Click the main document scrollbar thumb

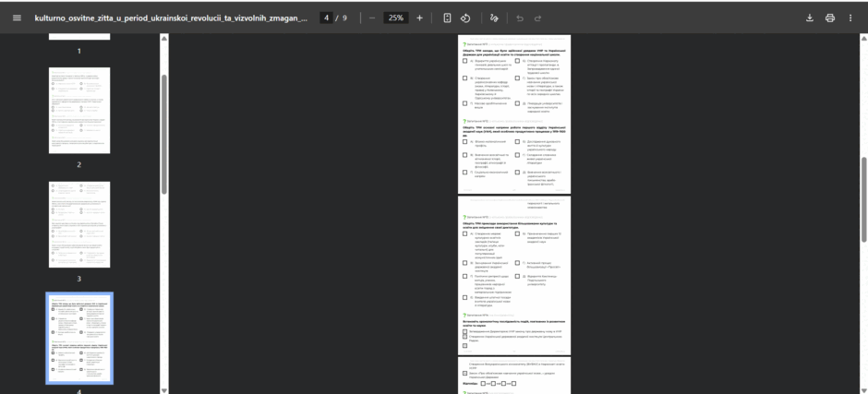[x=863, y=199]
